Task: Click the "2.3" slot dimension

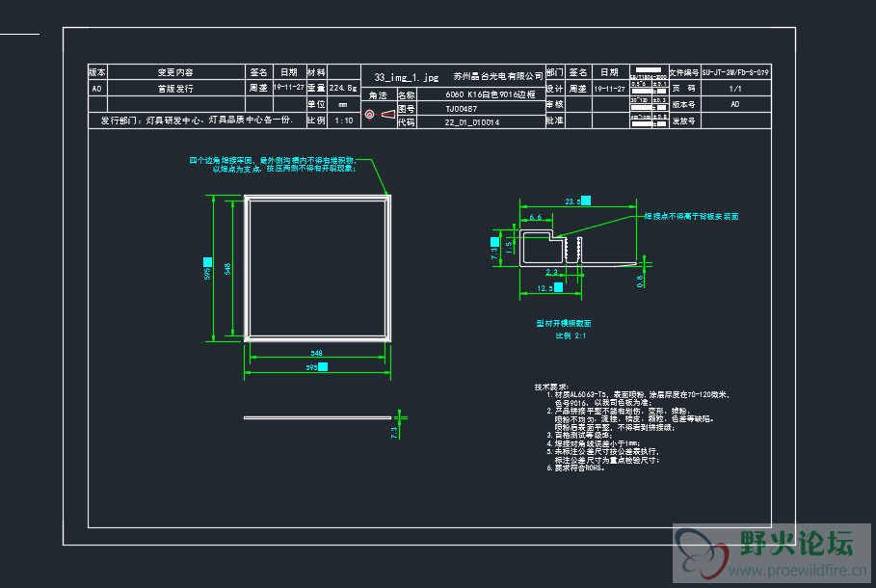Action: pos(551,272)
